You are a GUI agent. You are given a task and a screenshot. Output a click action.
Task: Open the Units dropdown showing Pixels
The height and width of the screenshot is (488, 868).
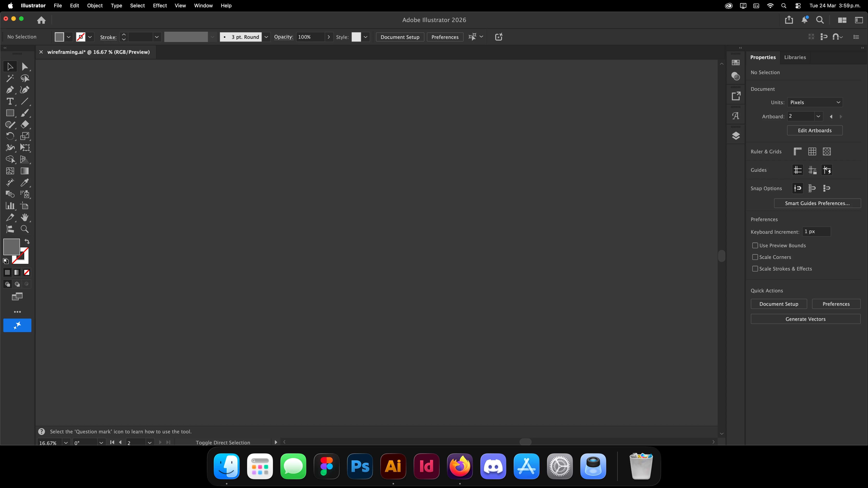(x=814, y=102)
